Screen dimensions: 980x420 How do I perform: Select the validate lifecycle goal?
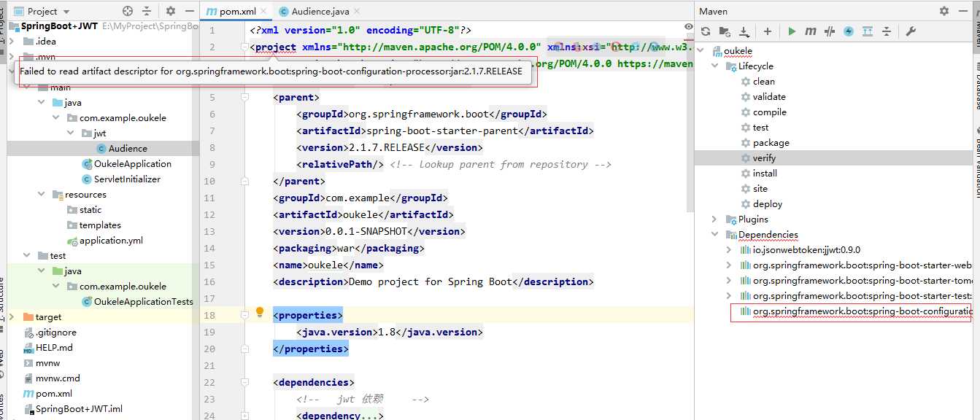point(769,97)
